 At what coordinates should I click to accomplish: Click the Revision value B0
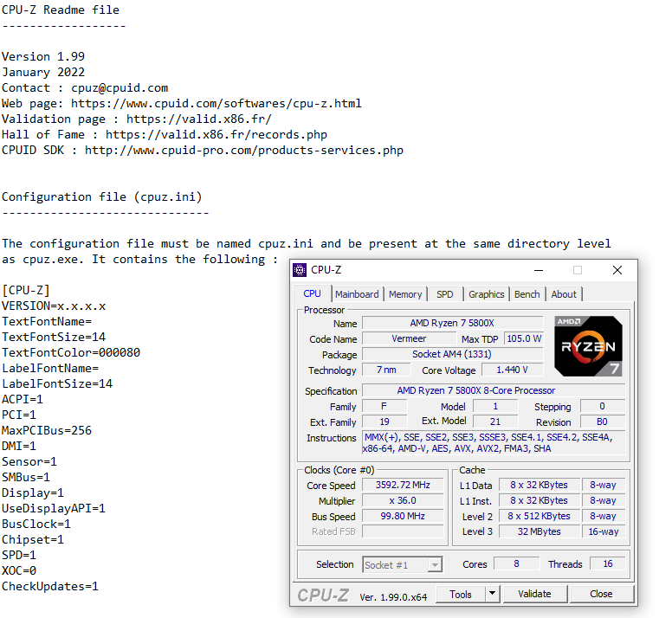602,422
